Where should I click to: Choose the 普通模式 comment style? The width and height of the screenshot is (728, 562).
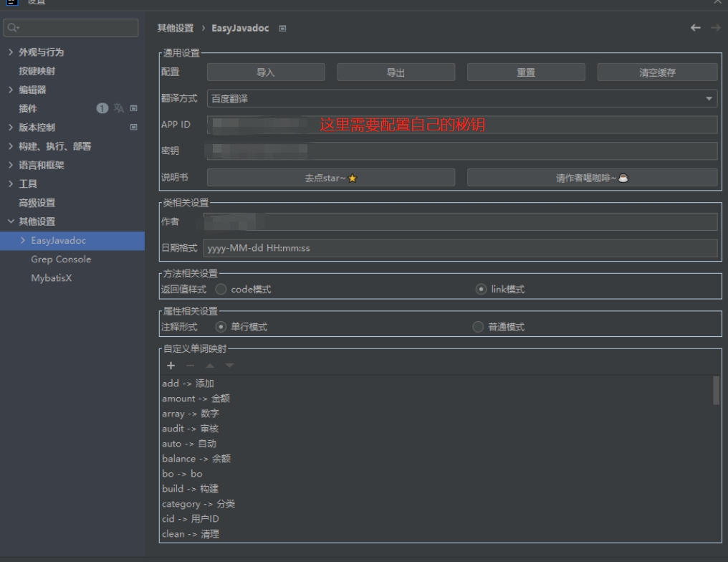tap(479, 327)
